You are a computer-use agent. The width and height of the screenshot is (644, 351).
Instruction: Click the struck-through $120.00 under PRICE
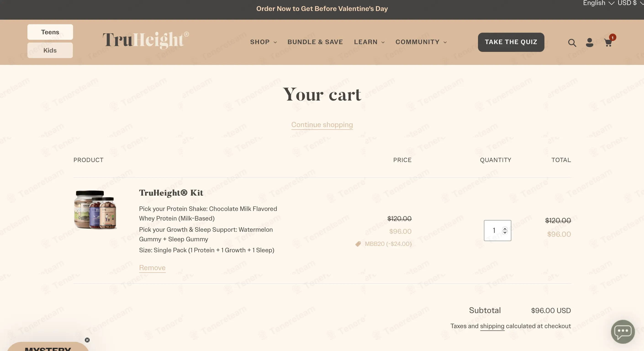pyautogui.click(x=399, y=218)
